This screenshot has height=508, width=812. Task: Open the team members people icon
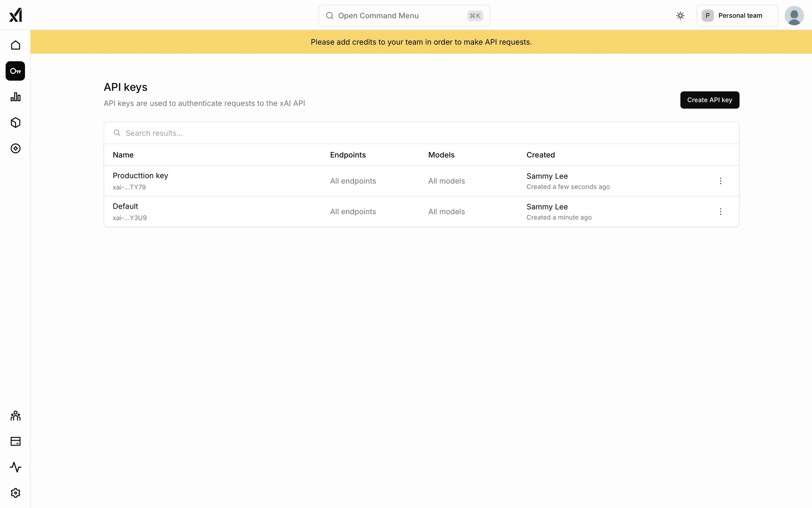point(16,416)
